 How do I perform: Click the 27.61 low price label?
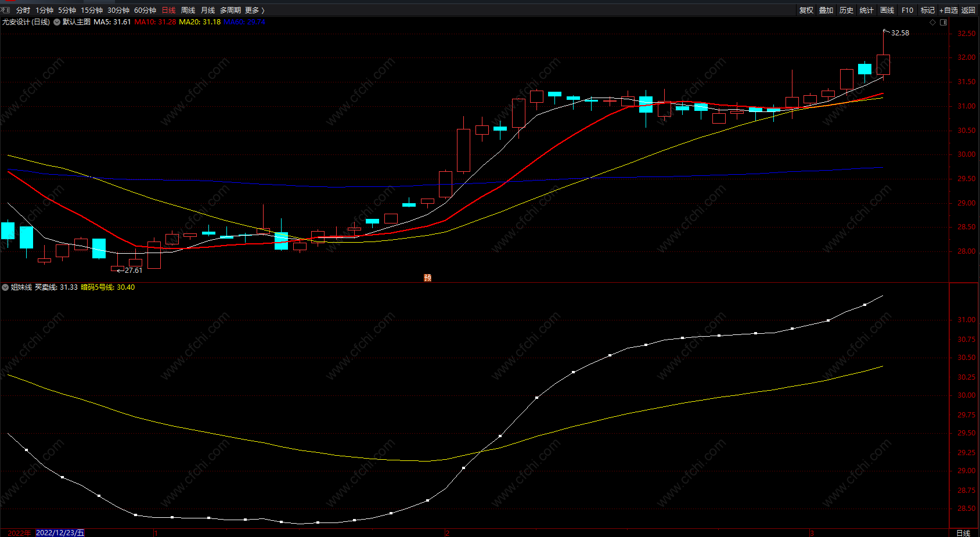(x=134, y=271)
